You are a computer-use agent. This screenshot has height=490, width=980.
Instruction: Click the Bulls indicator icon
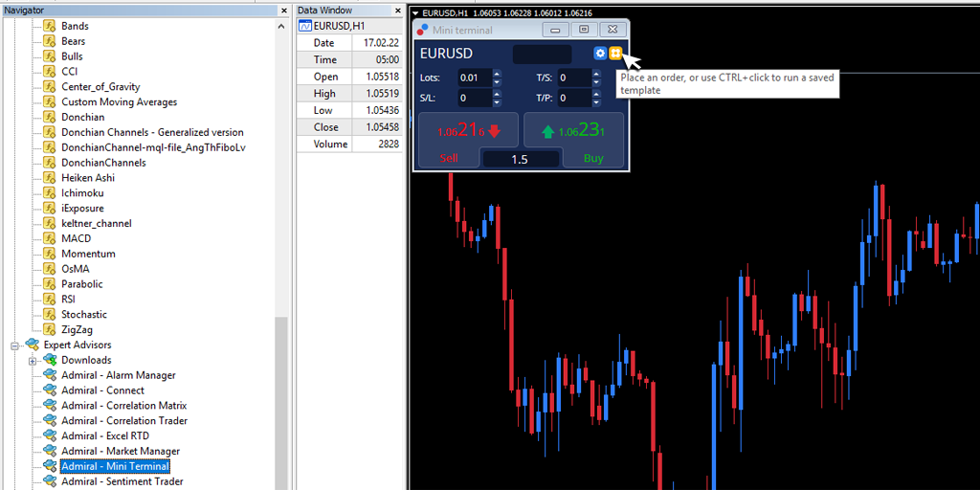coord(50,56)
